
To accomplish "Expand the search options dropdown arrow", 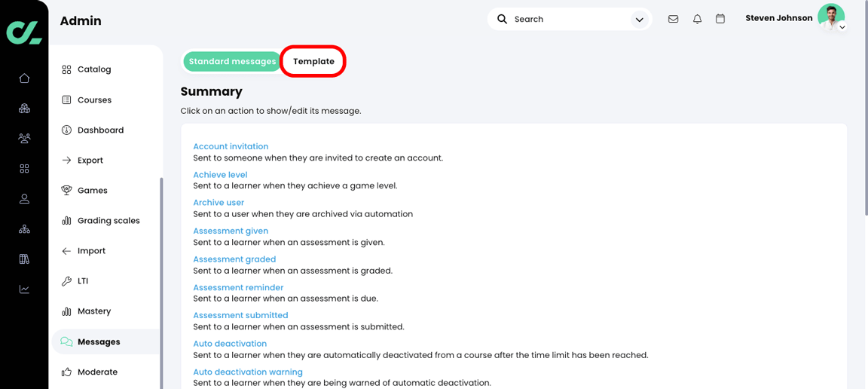I will pos(639,20).
